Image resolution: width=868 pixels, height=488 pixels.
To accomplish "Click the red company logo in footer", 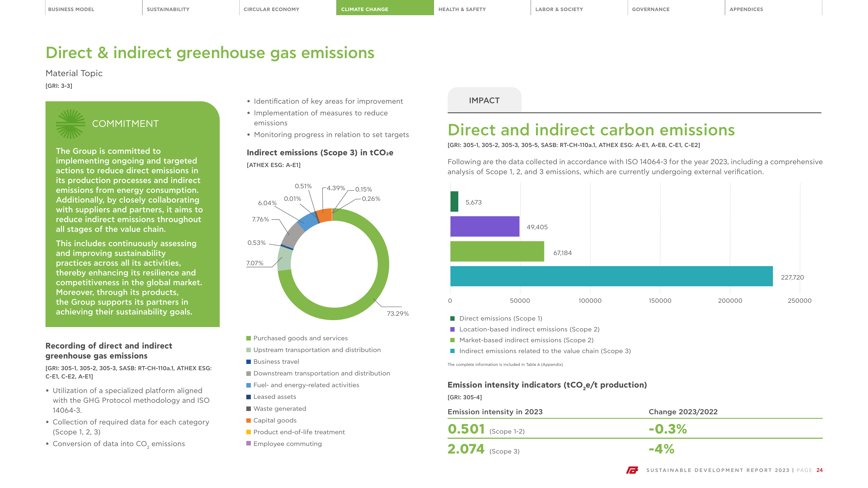I will 632,470.
